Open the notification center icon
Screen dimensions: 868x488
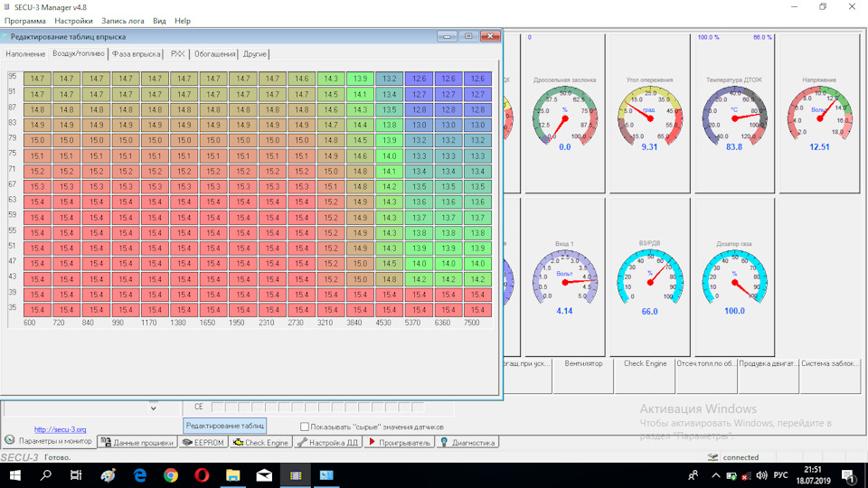(x=849, y=475)
